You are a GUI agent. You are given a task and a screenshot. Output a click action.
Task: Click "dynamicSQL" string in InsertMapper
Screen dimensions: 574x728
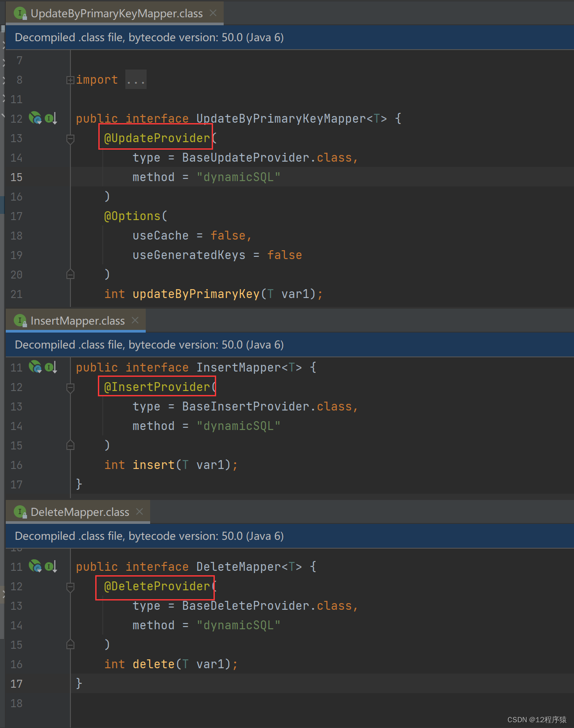239,426
